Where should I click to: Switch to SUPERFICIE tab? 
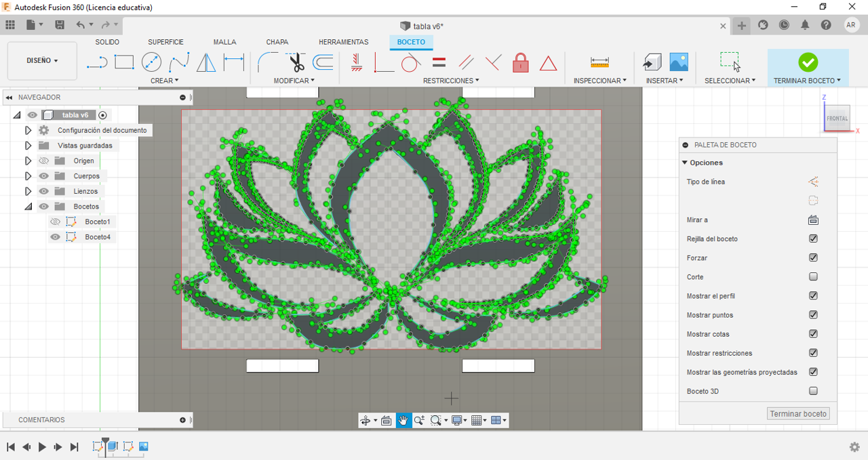click(x=166, y=42)
